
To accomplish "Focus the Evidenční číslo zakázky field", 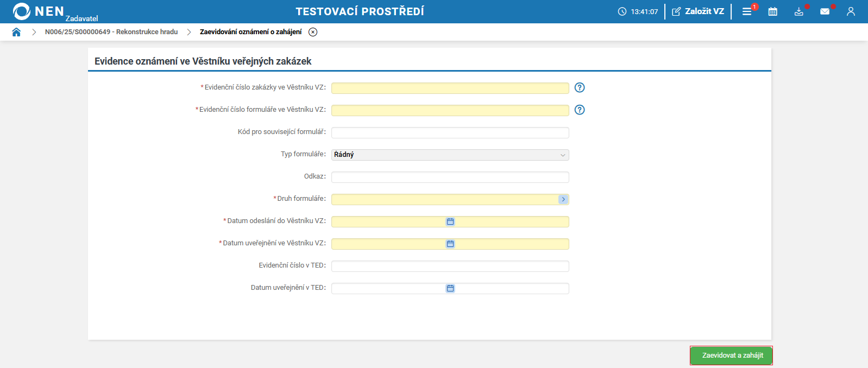I will click(x=450, y=88).
